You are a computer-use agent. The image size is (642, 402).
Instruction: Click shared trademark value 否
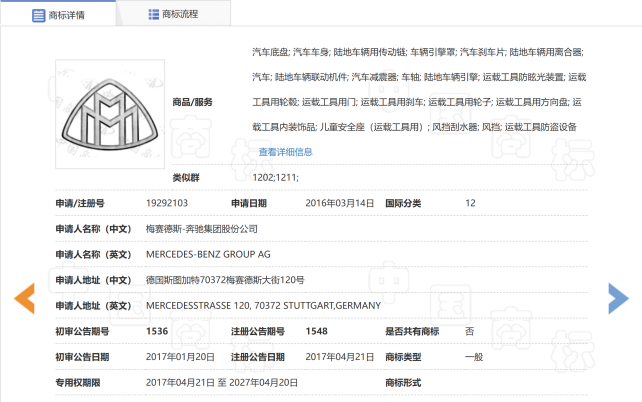[x=470, y=331]
